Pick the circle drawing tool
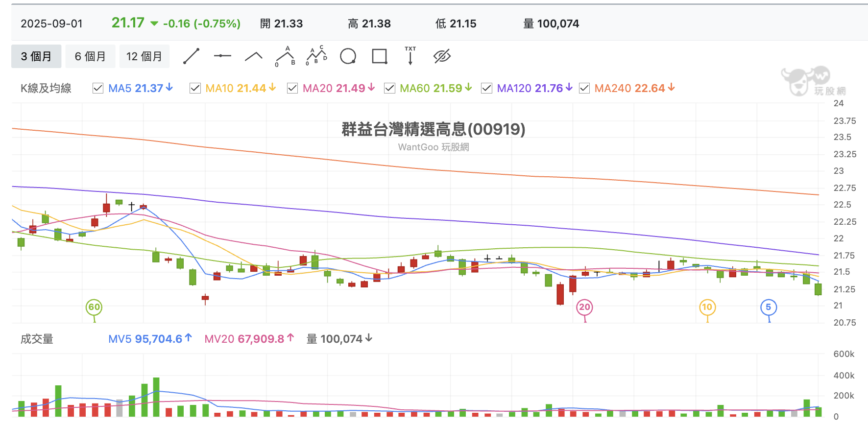This screenshot has width=868, height=425. 348,56
